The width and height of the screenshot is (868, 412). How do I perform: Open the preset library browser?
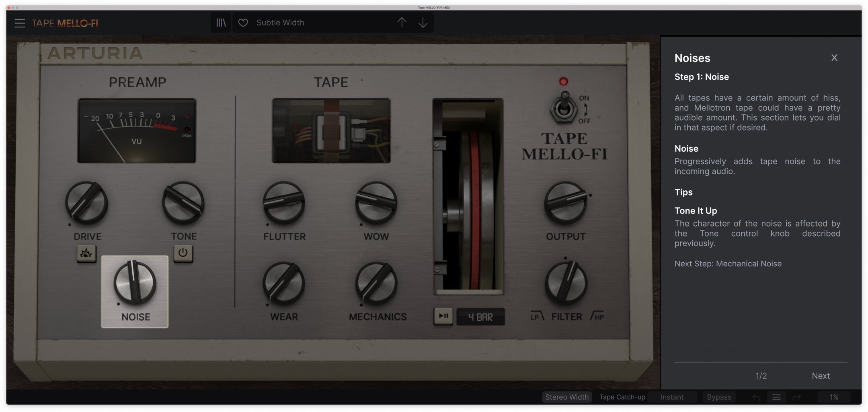[221, 23]
